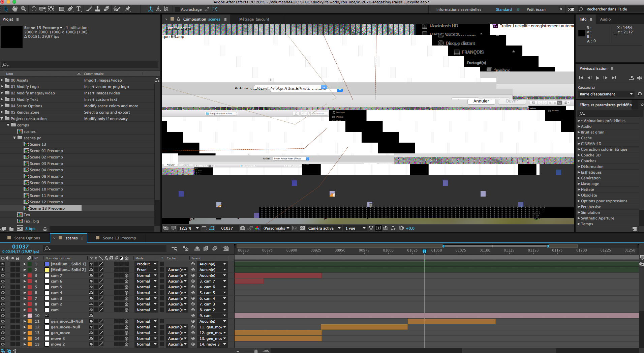Mute audio in the Prévisualisation panel

tap(639, 78)
